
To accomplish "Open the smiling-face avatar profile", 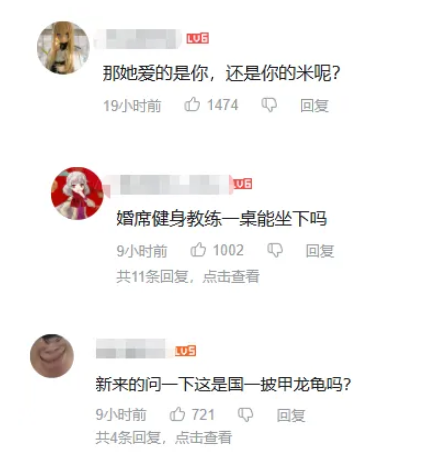I will click(52, 356).
